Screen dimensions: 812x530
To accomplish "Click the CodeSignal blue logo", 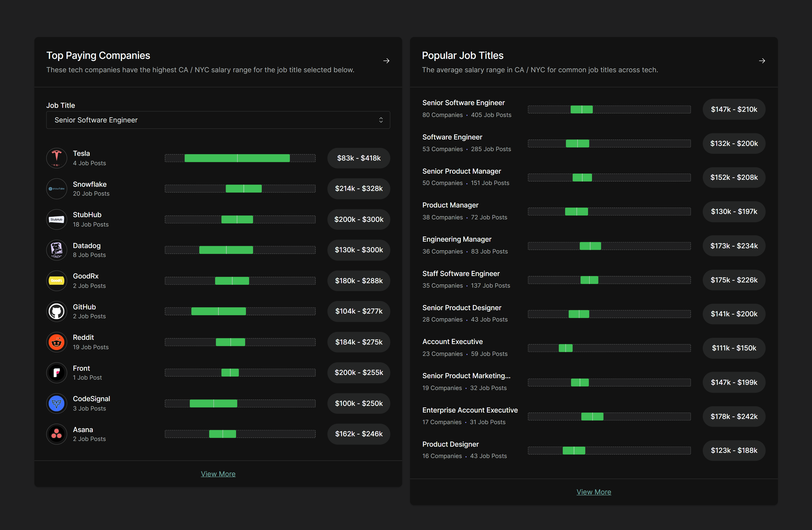I will 56,403.
